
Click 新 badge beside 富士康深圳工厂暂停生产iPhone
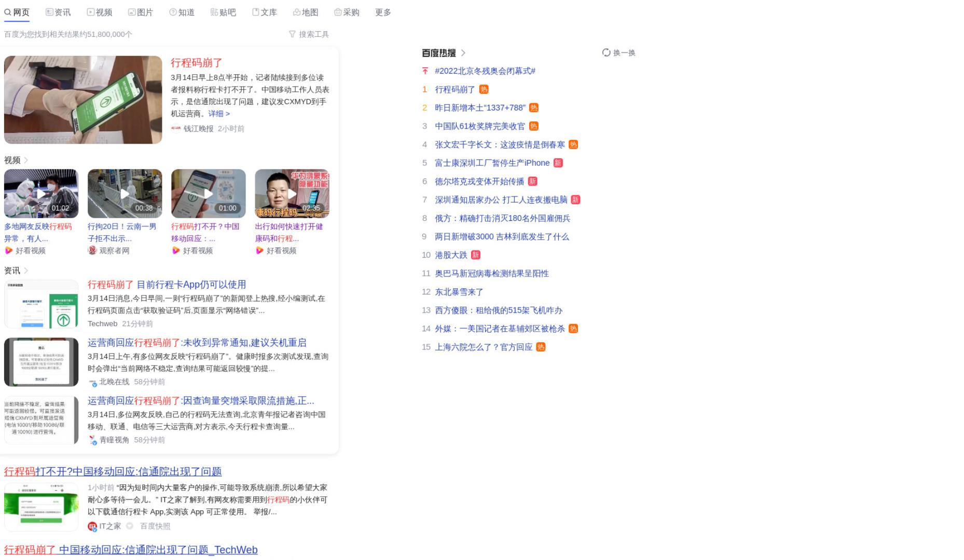pyautogui.click(x=558, y=163)
